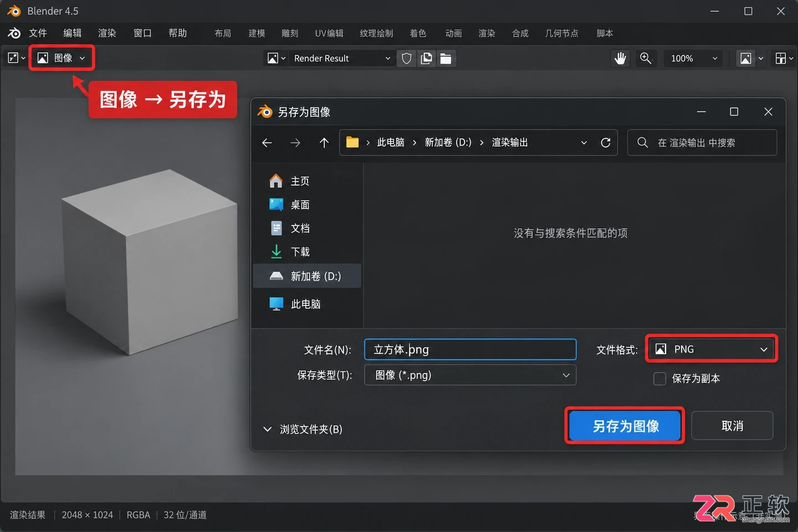Click the linked image browse icon

(x=277, y=58)
